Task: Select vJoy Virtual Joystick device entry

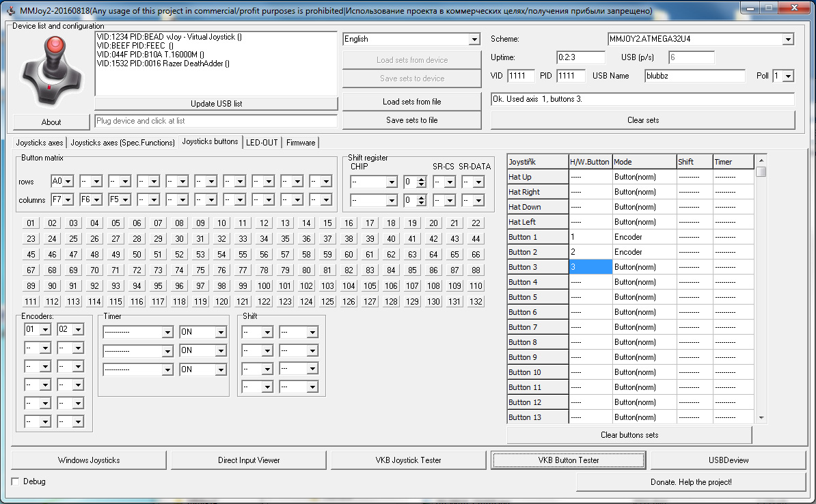Action: click(x=169, y=37)
